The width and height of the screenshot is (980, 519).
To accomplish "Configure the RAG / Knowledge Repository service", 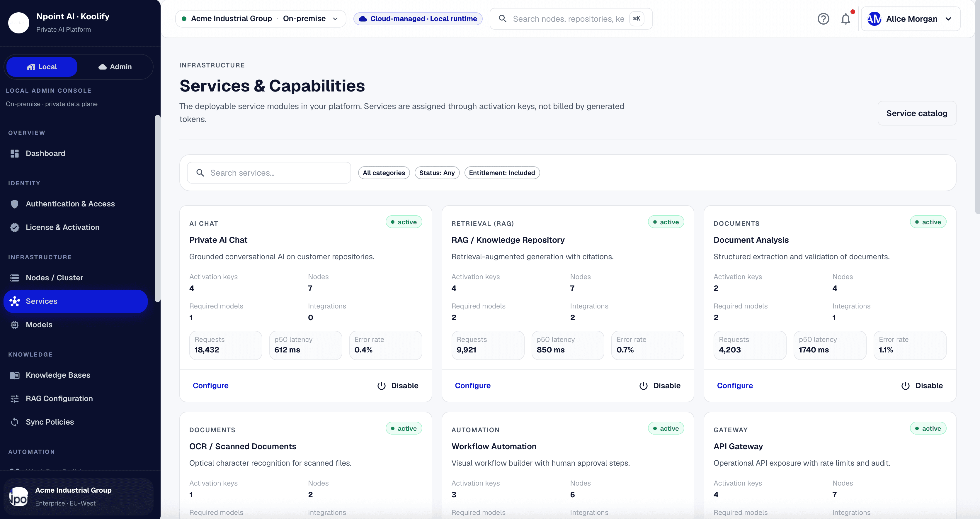I will pyautogui.click(x=473, y=386).
